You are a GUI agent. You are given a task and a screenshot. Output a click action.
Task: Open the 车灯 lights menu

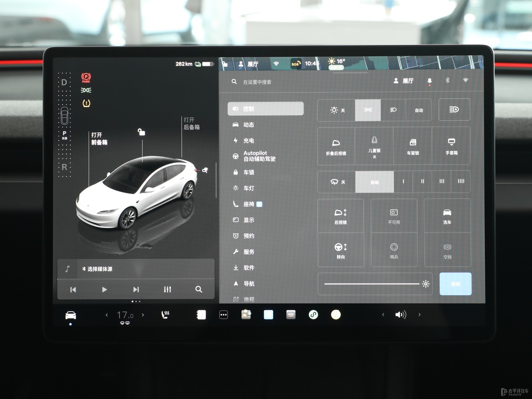[x=244, y=188]
